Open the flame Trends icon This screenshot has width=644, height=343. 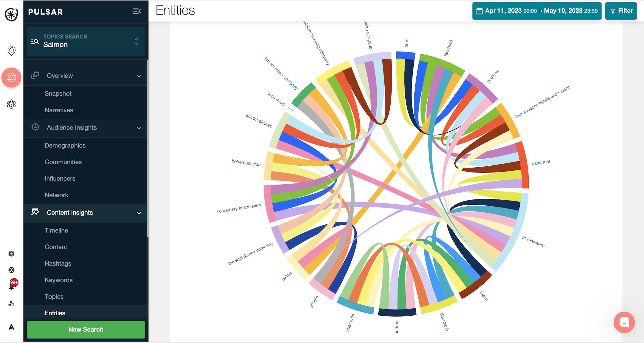(12, 51)
